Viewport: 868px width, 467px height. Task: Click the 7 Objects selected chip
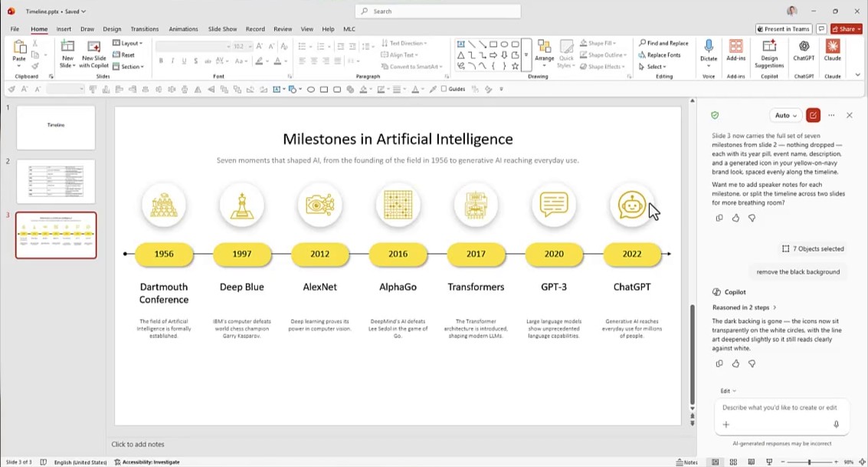pos(813,248)
